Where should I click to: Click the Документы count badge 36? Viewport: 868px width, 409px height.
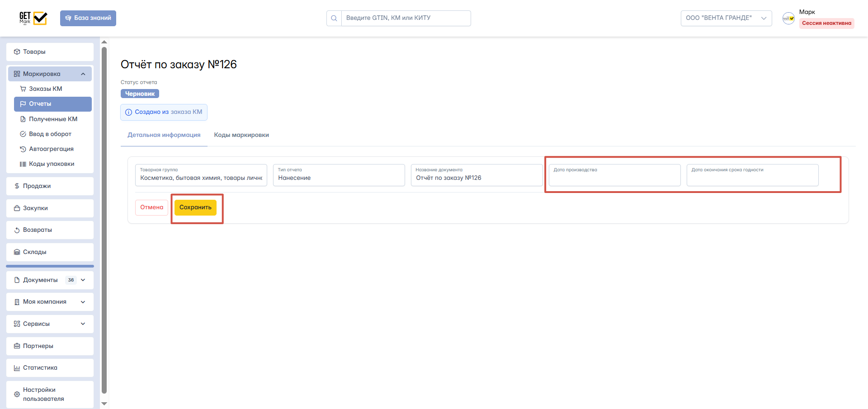pos(71,280)
